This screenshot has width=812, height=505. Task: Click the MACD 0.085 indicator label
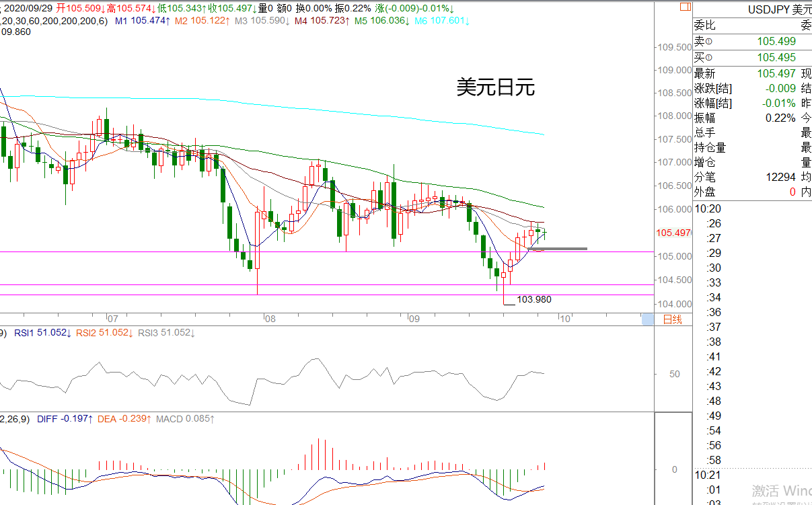pyautogui.click(x=186, y=418)
